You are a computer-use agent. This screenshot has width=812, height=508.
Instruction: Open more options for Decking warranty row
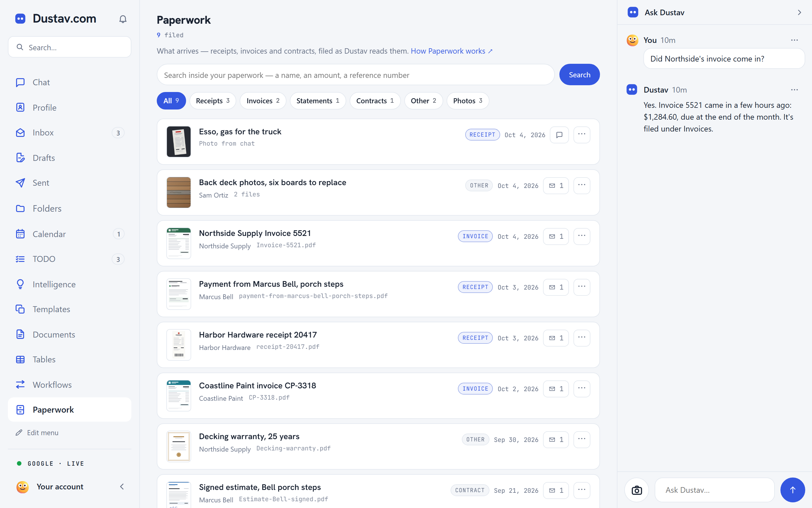click(x=582, y=439)
